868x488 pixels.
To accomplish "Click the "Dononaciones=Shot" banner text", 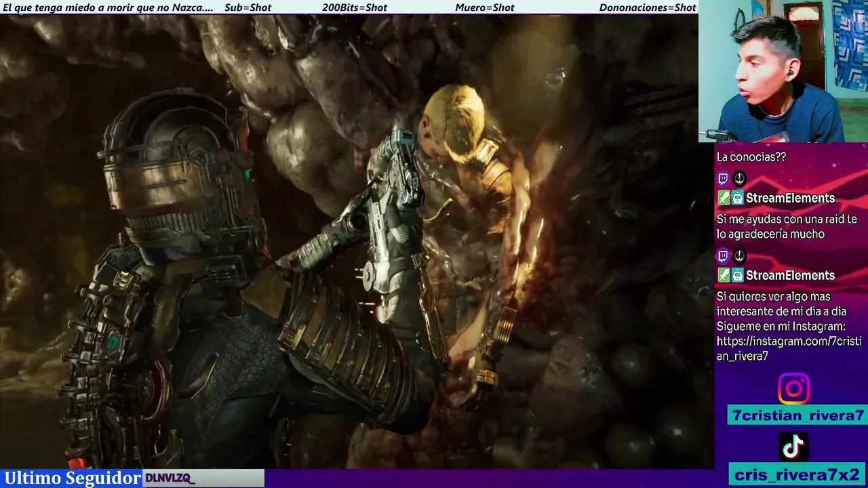I will pos(648,7).
